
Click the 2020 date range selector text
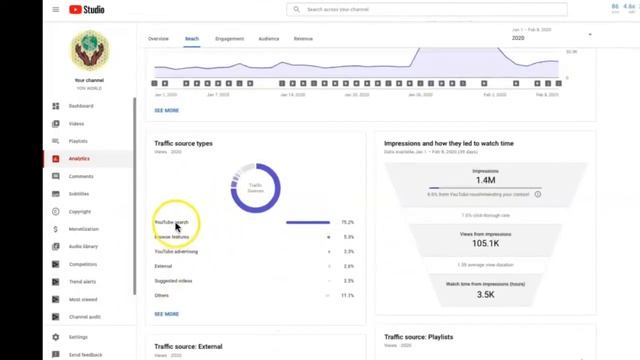pyautogui.click(x=518, y=38)
